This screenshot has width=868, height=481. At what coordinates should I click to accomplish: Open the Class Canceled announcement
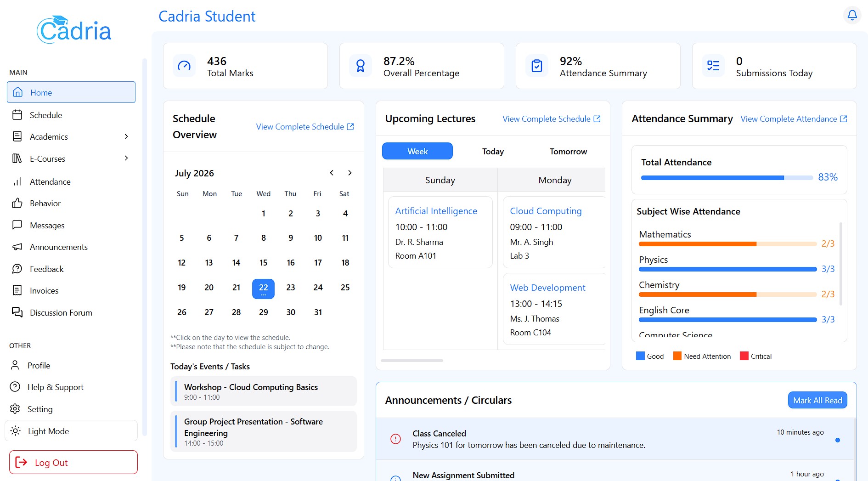[615, 439]
